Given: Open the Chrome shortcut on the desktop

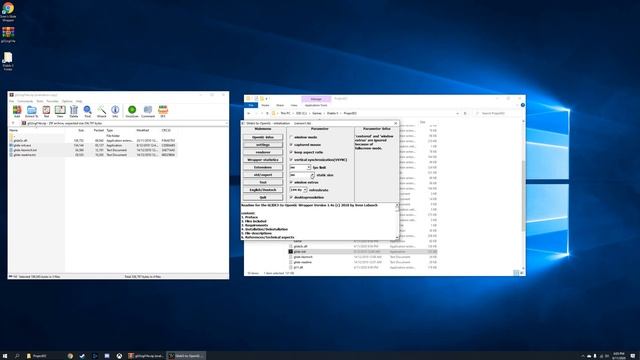Looking at the screenshot, I should [8, 11].
